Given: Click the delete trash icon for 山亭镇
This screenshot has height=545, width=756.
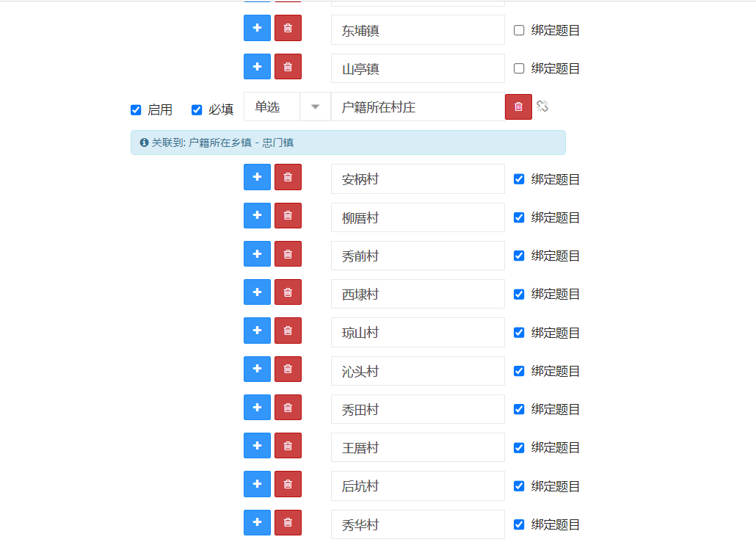Looking at the screenshot, I should (287, 66).
